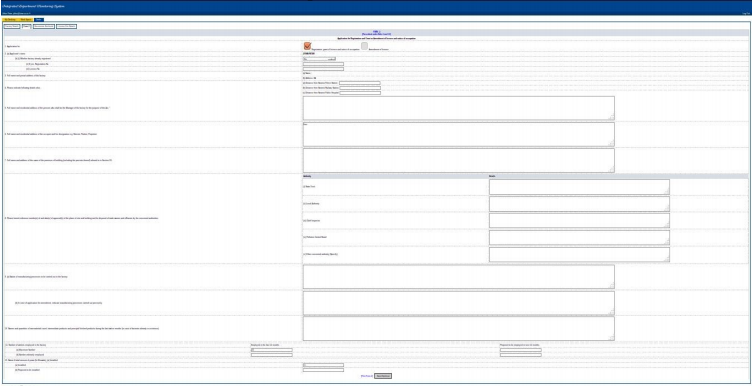Click the manager name and address text area
The height and width of the screenshot is (386, 756).
coord(459,108)
